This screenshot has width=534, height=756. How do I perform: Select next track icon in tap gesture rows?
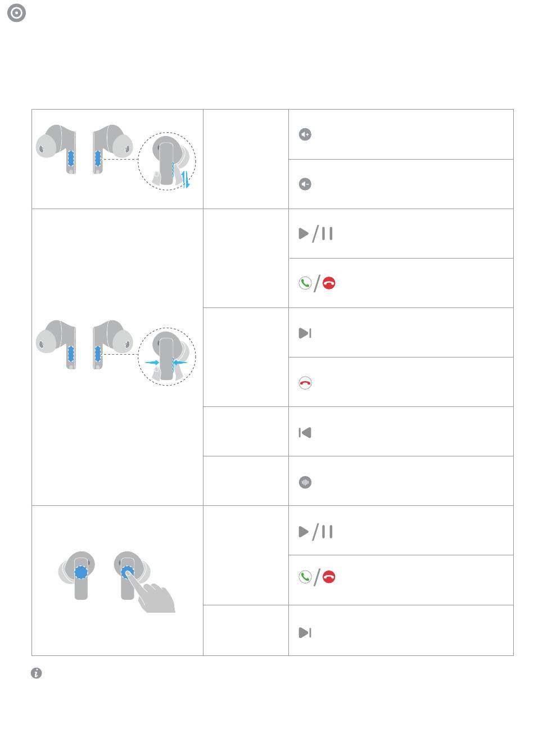pos(305,632)
